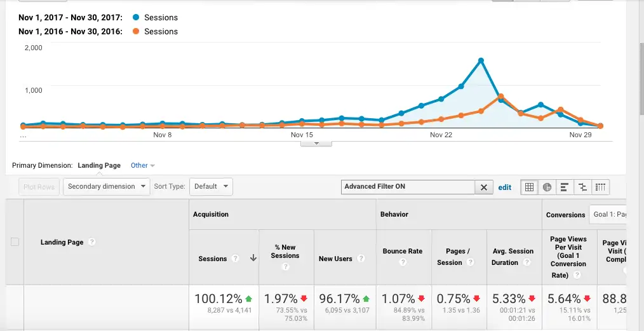Screen dimensions: 644x331
Task: Click the Bounce Rate column header
Action: pos(403,251)
